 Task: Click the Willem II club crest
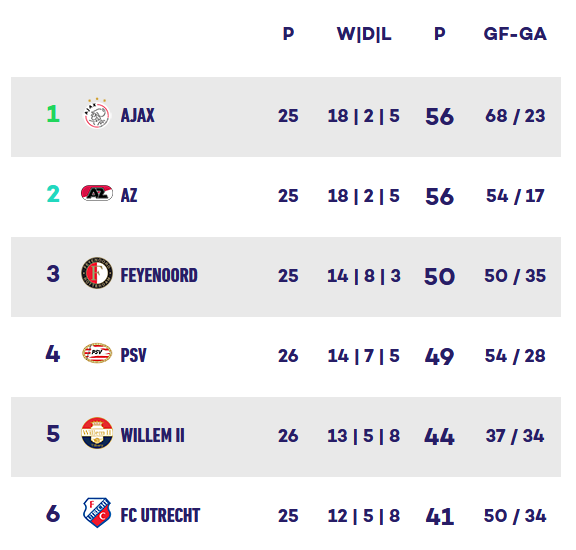pyautogui.click(x=97, y=433)
